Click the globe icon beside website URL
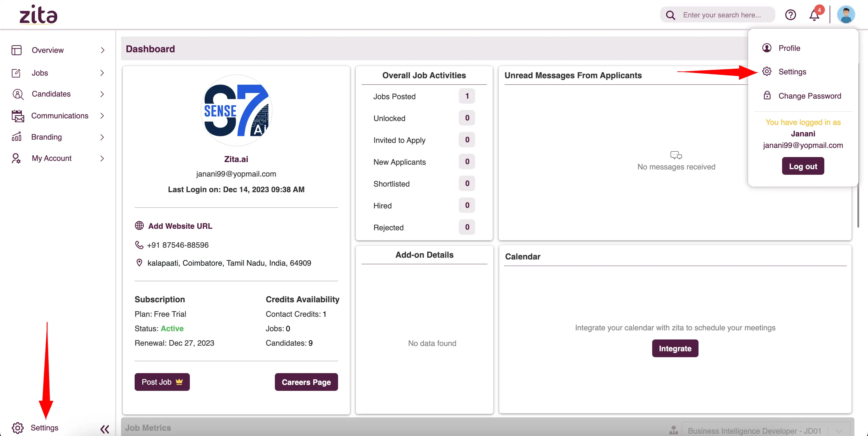The image size is (868, 436). (139, 226)
